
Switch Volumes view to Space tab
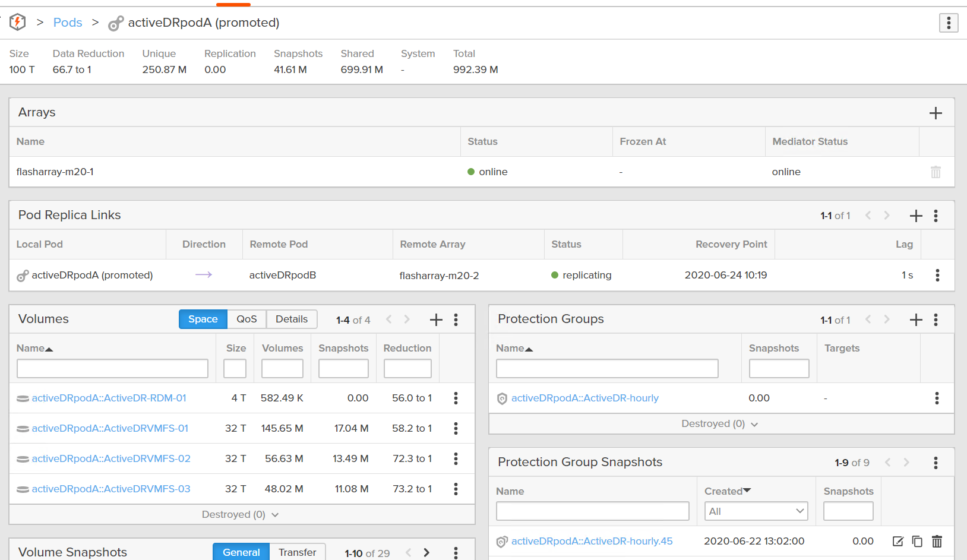(x=203, y=319)
